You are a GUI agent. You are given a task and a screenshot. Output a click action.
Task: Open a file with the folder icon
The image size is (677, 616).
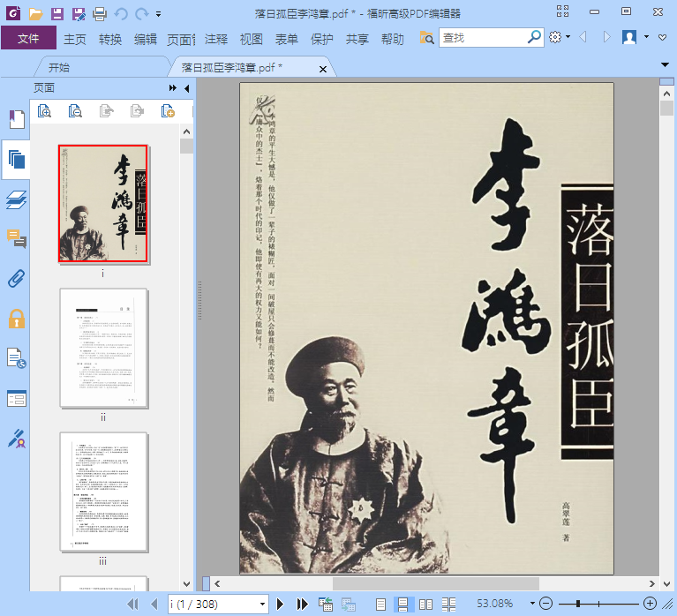click(x=35, y=14)
